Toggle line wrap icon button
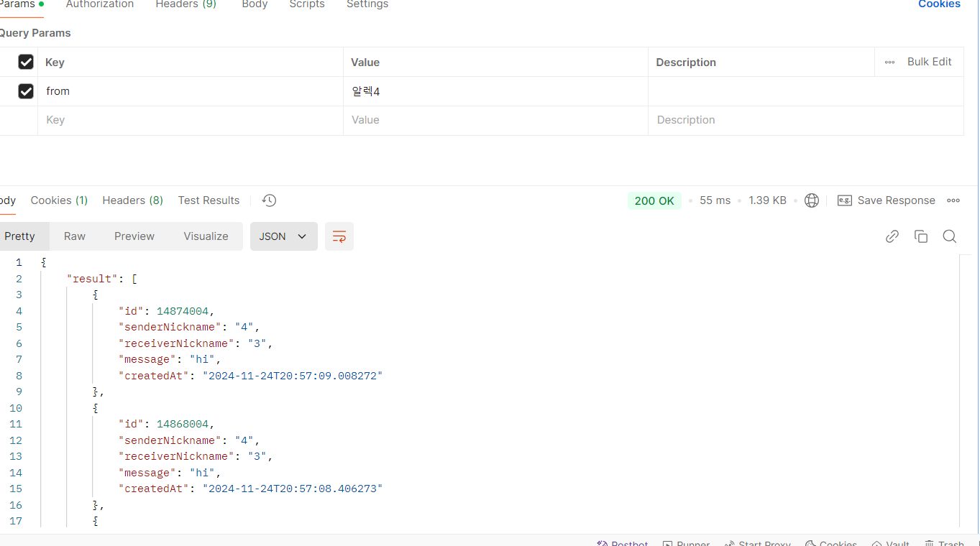 pos(339,236)
